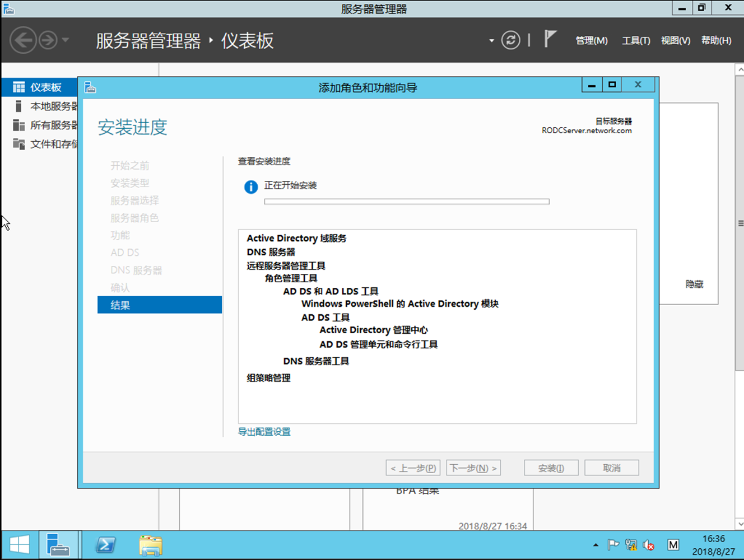Click the 所有服务器 sidebar icon
The height and width of the screenshot is (560, 744).
click(x=18, y=125)
